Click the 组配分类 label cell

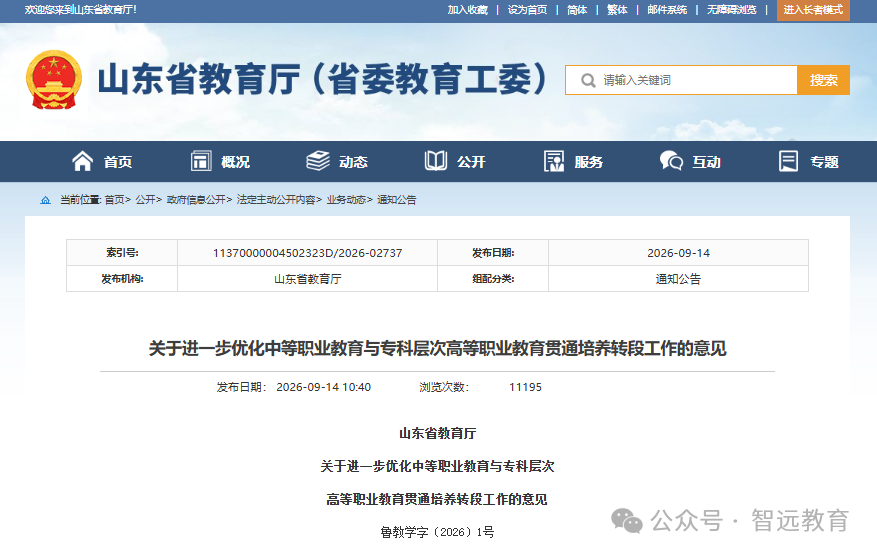tap(493, 279)
